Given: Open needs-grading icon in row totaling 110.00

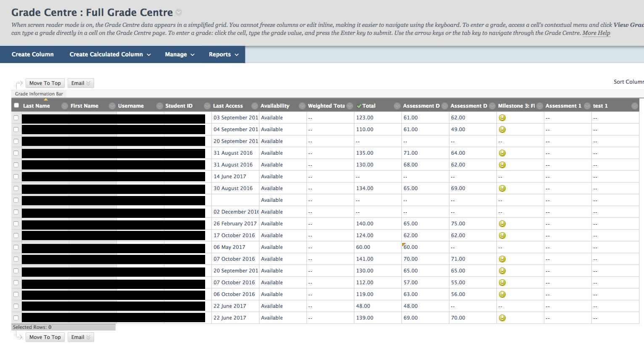Looking at the screenshot, I should pyautogui.click(x=502, y=130).
